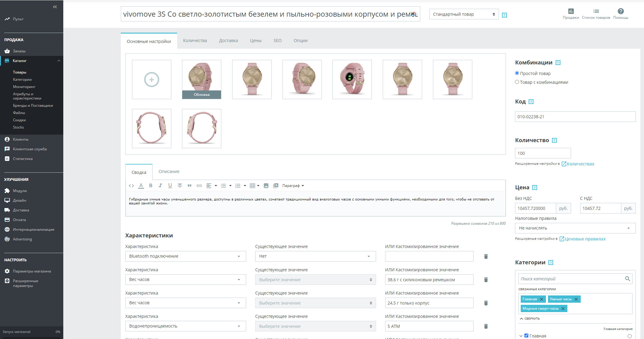Select the watch back-sensor thumbnail

click(352, 80)
